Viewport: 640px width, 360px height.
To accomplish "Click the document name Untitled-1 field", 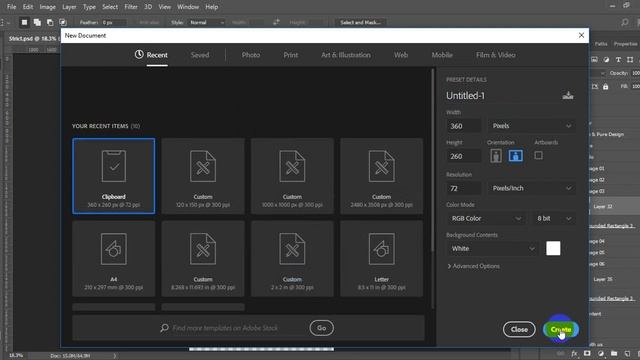I will click(501, 96).
